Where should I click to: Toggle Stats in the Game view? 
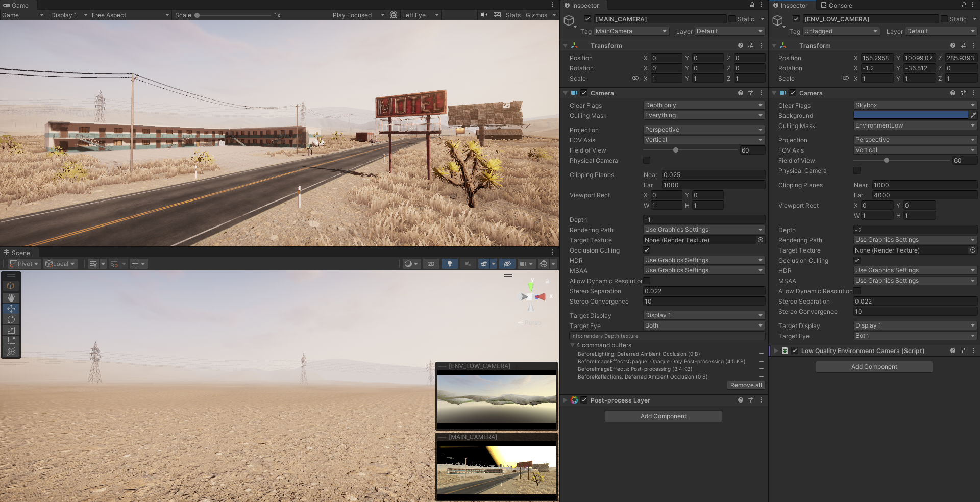513,15
